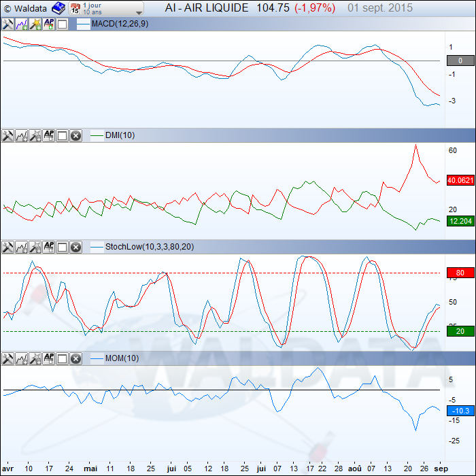The width and height of the screenshot is (476, 476).
Task: Click magic wand icon in StochLow panel
Action: tap(35, 247)
